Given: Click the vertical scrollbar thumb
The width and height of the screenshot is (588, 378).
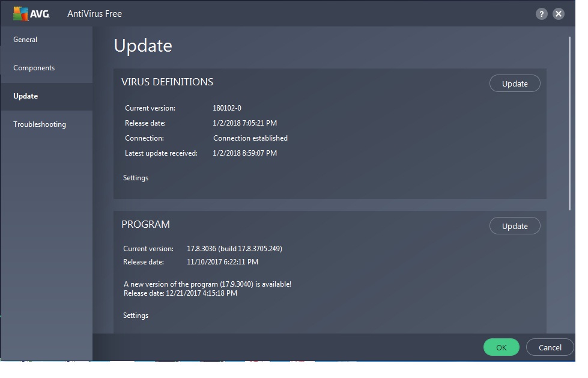Looking at the screenshot, I should tap(569, 124).
